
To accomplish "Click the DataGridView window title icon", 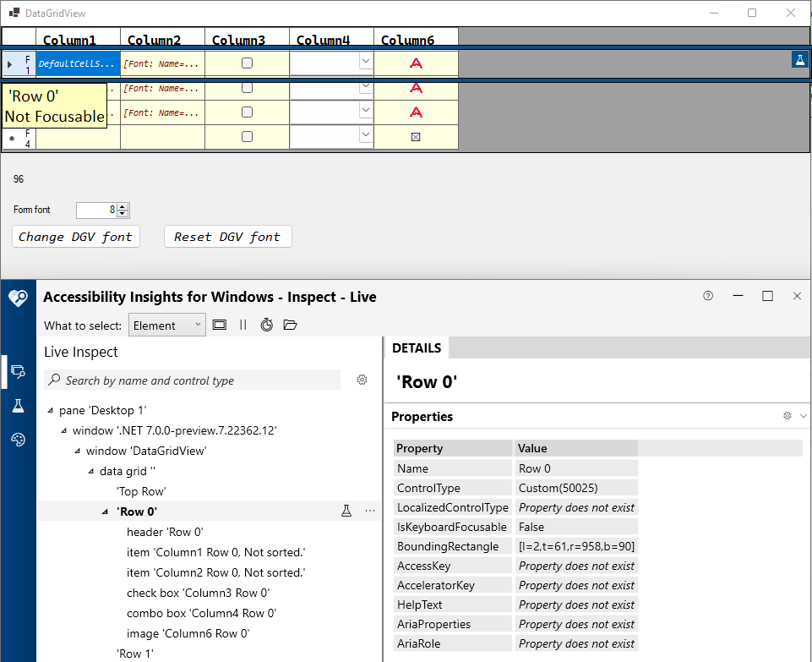I will 14,13.
